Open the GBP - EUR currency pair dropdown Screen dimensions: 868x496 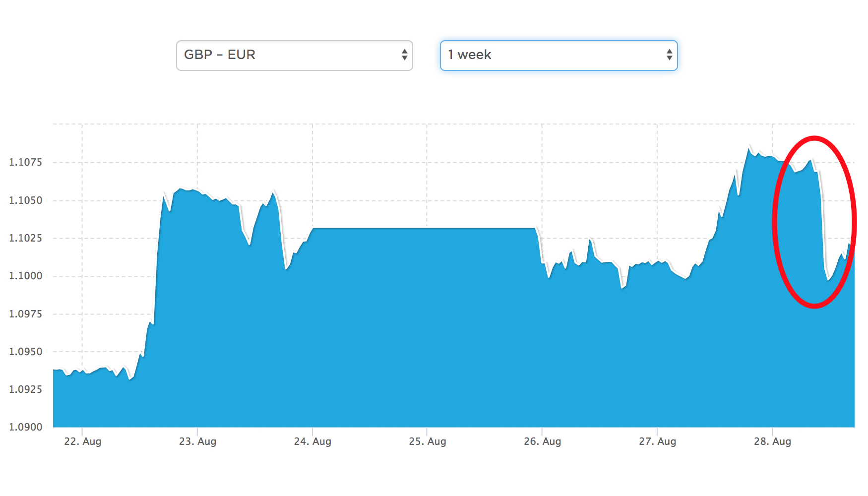click(294, 55)
